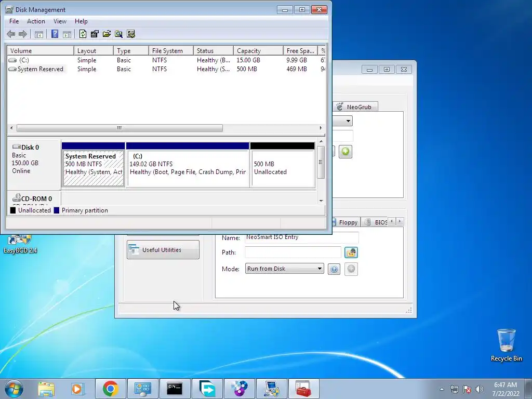The width and height of the screenshot is (532, 399).
Task: Sort by the File System column header
Action: click(171, 50)
